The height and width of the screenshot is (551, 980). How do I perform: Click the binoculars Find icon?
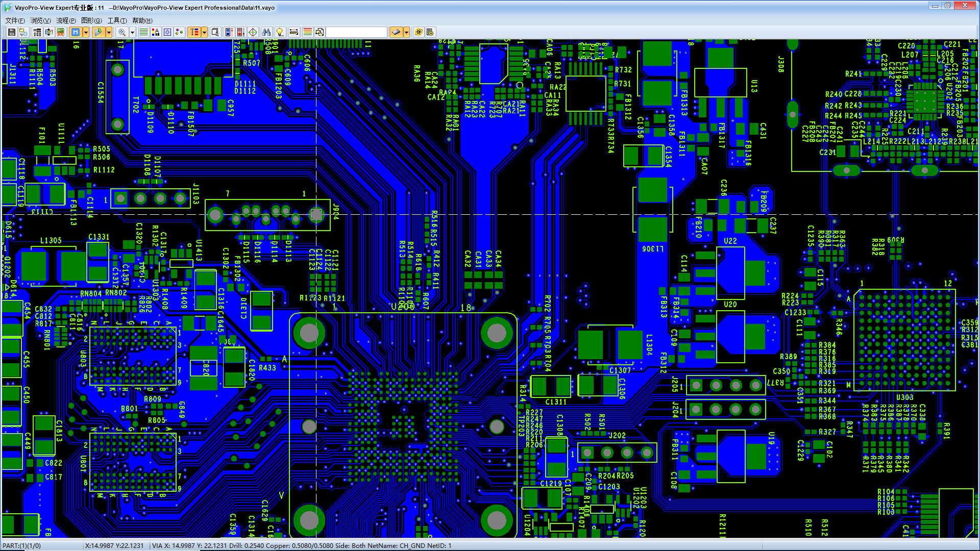(266, 32)
